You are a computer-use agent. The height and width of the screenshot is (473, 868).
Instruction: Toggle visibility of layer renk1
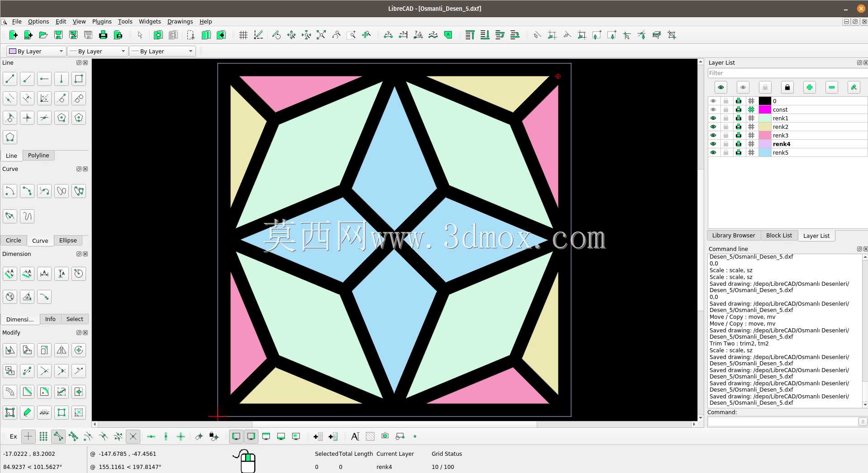coord(714,118)
